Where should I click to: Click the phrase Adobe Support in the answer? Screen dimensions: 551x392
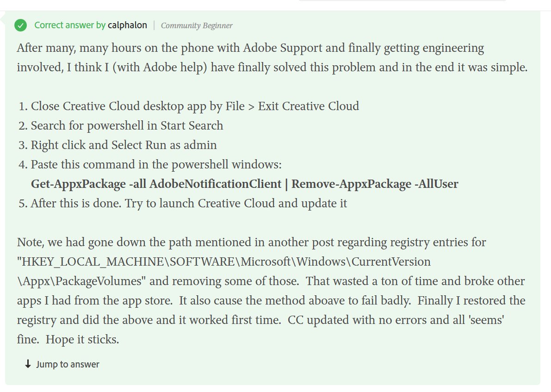[282, 48]
